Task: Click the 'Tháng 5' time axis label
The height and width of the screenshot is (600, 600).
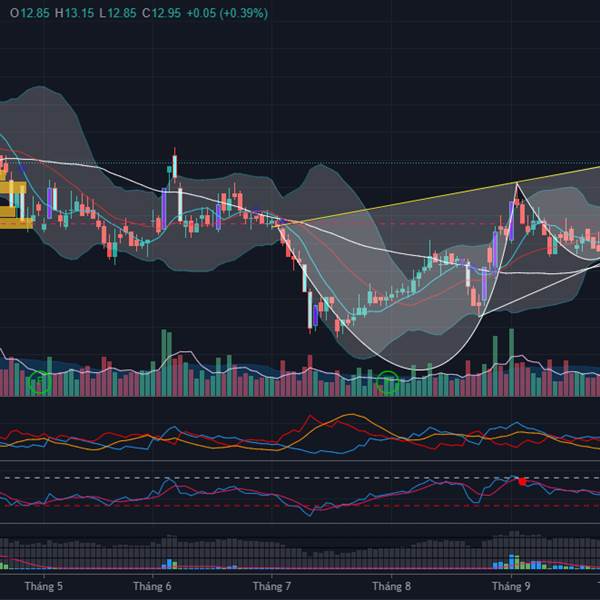Action: coord(44,586)
